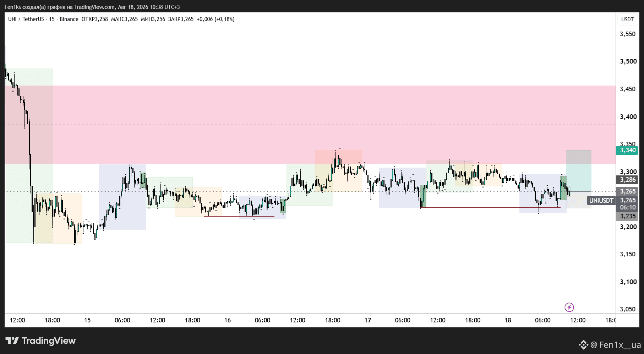Select the МИН3,256 low value in the legend
Viewport: 644px width, 354px height.
[153, 19]
